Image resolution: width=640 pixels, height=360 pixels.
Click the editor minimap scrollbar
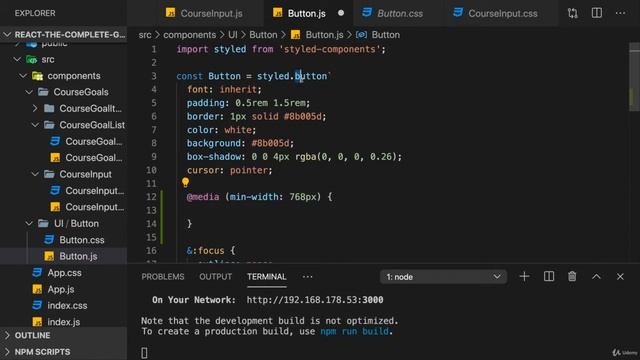click(x=634, y=77)
